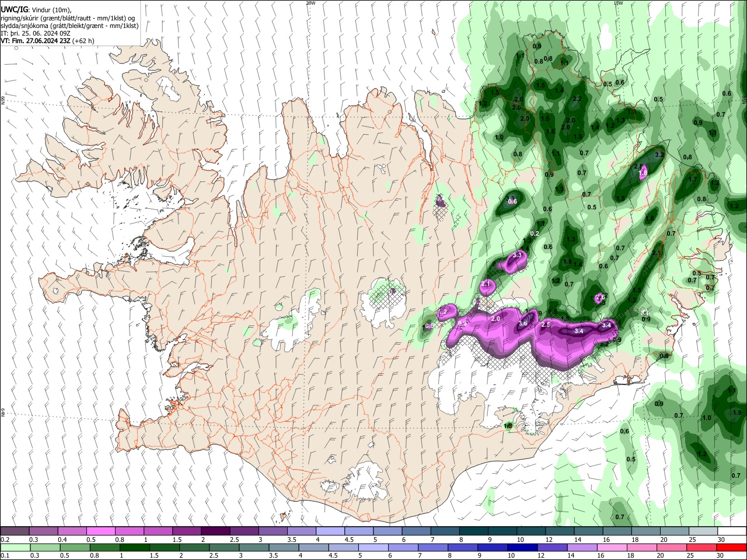Select the bright red lower swatch between 25 and 30
The image size is (747, 560).
[x=701, y=548]
